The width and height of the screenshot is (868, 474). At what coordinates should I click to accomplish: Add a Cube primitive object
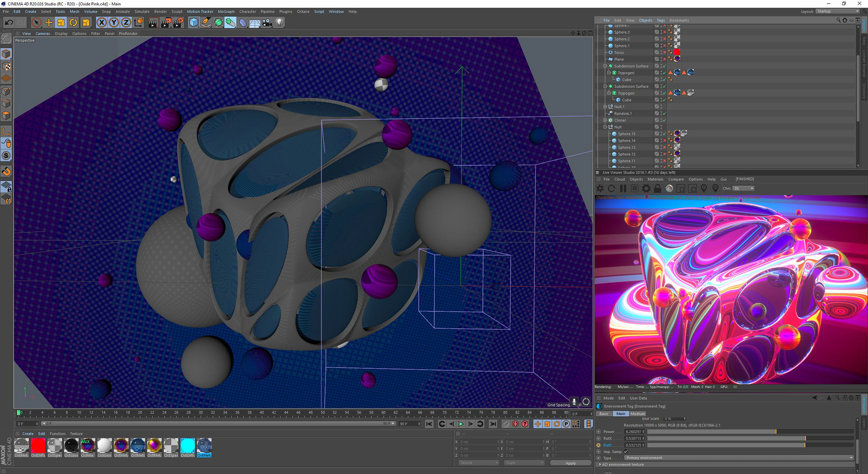tap(194, 22)
